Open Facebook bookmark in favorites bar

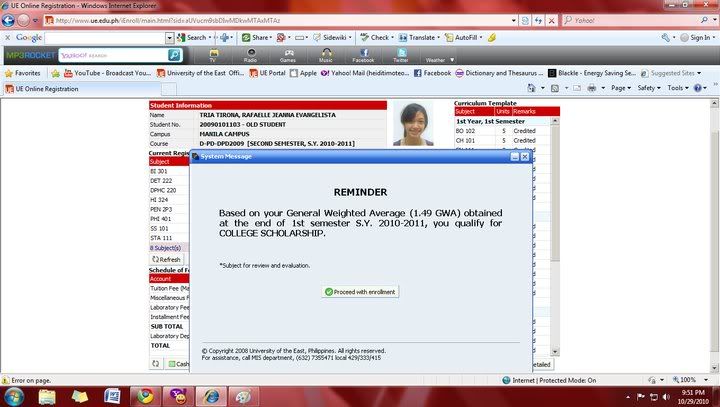[x=432, y=73]
